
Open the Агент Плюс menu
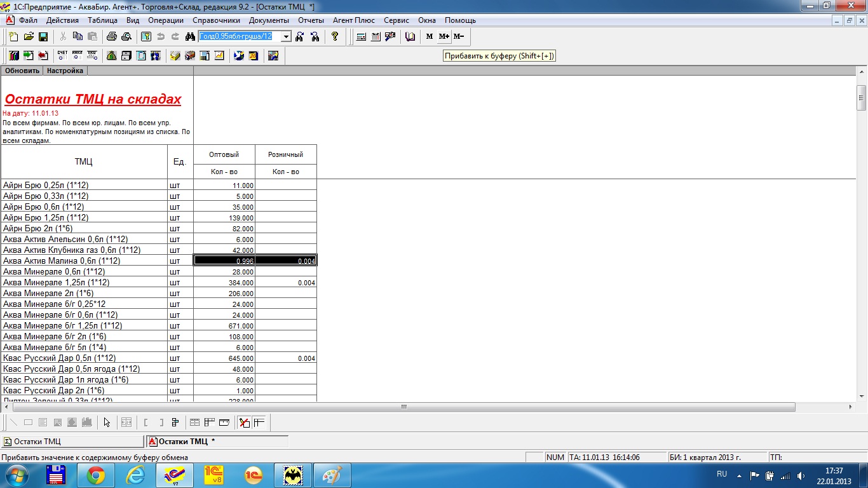coord(355,20)
